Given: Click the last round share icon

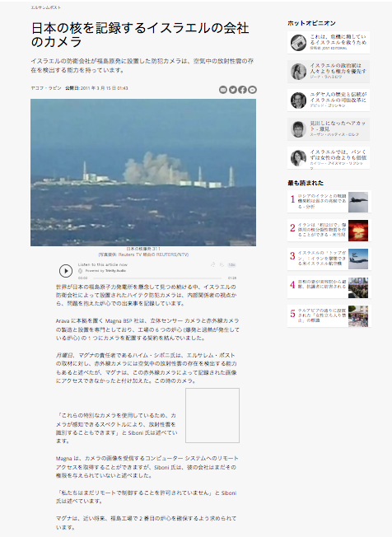Looking at the screenshot, I should pyautogui.click(x=252, y=90).
